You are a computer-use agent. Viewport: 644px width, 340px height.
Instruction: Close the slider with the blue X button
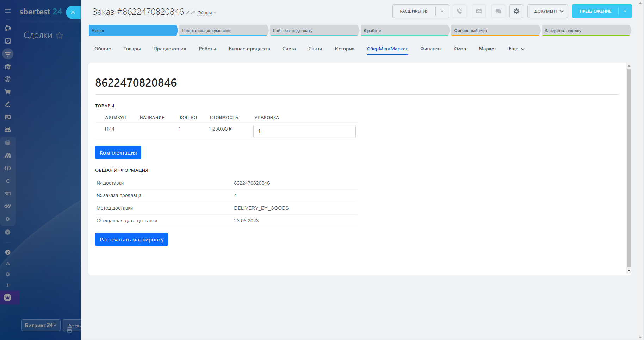(73, 12)
